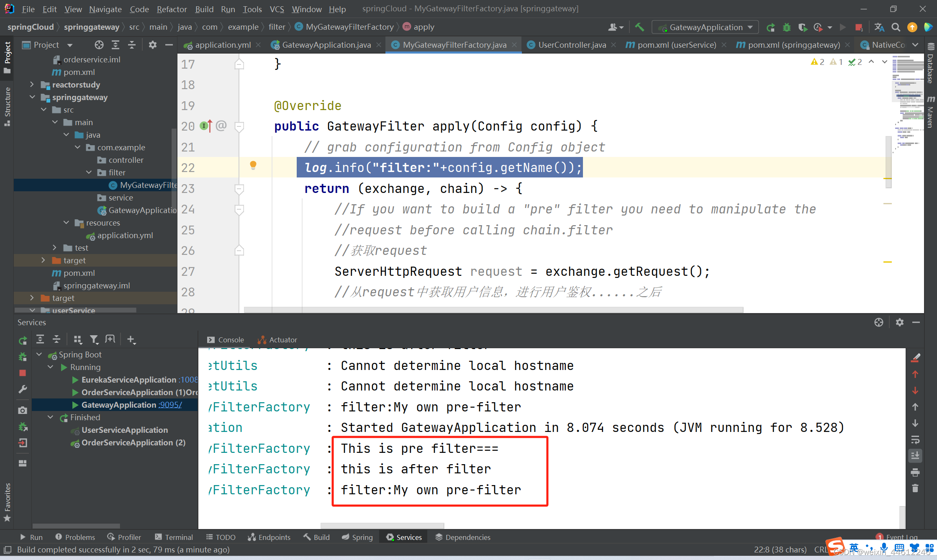Screen dimensions: 937x560
Task: Show hidden editor tabs dropdown arrow
Action: point(916,45)
